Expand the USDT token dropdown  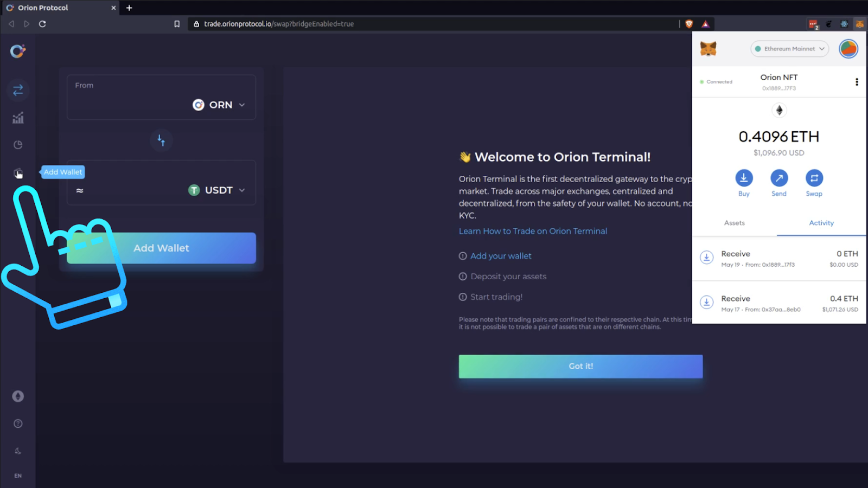pos(217,190)
